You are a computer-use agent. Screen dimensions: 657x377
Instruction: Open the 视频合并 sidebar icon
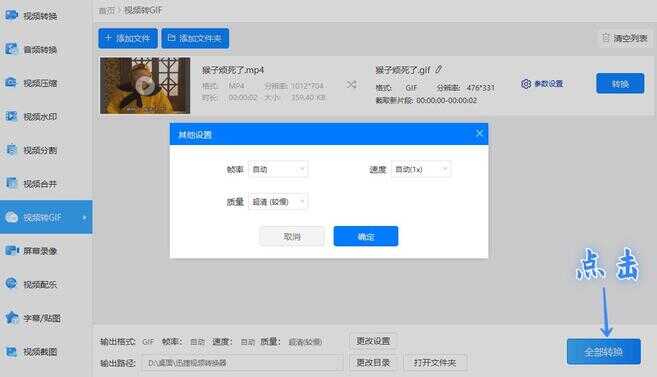(x=12, y=183)
